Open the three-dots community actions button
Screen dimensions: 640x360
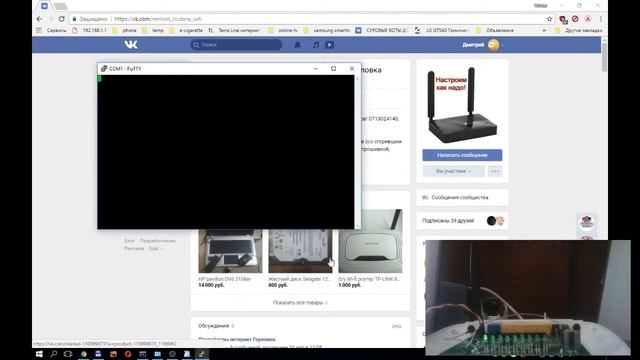pos(495,171)
